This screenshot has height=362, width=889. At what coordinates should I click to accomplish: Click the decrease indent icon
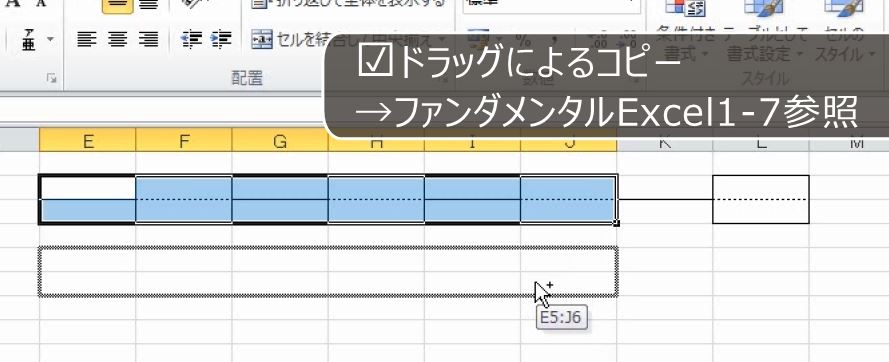tap(191, 39)
